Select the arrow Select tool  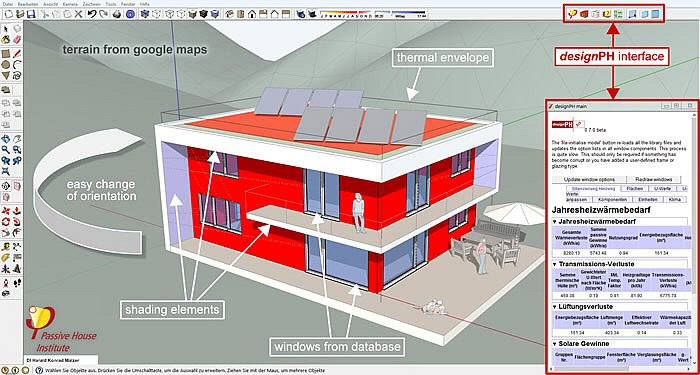tap(6, 30)
